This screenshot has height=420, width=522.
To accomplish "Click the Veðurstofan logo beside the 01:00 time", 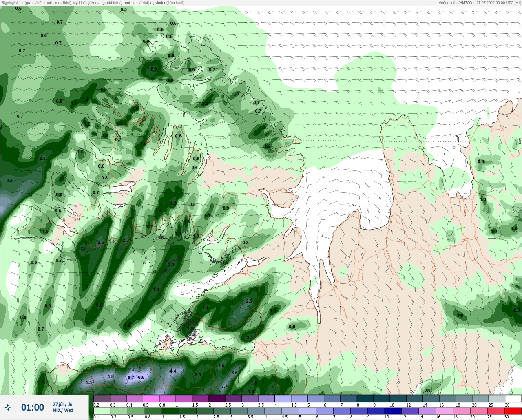I will pyautogui.click(x=8, y=407).
